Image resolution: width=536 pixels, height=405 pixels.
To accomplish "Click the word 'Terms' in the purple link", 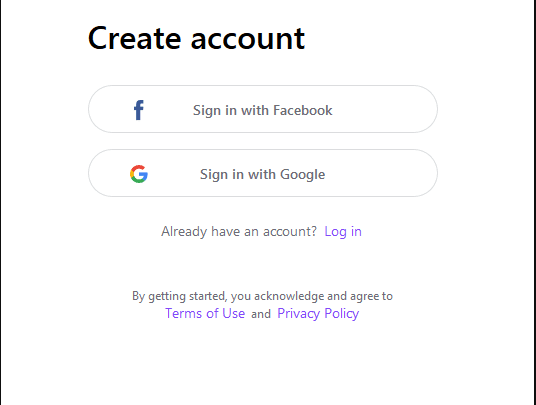I will point(183,313).
